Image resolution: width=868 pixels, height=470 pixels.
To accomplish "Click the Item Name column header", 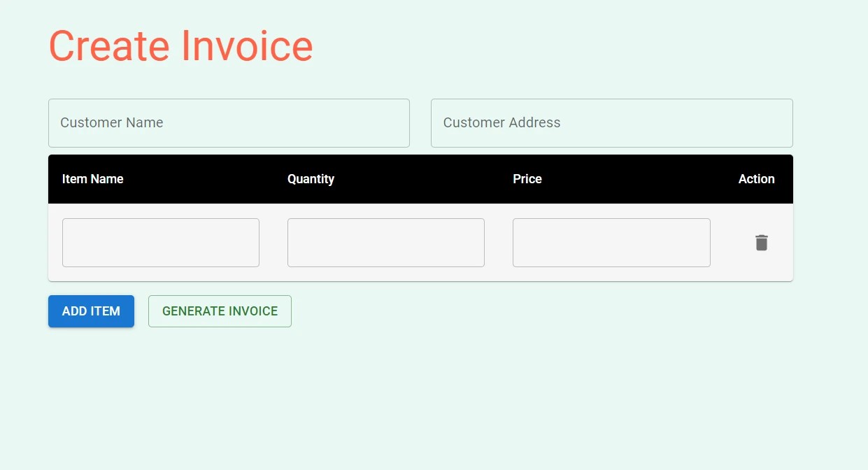I will tap(92, 179).
